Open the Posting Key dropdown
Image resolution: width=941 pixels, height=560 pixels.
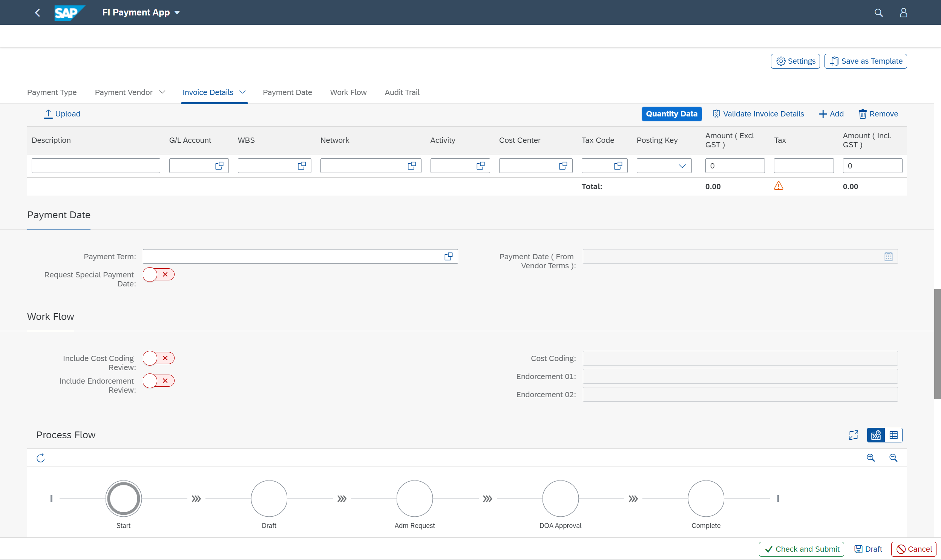[682, 165]
